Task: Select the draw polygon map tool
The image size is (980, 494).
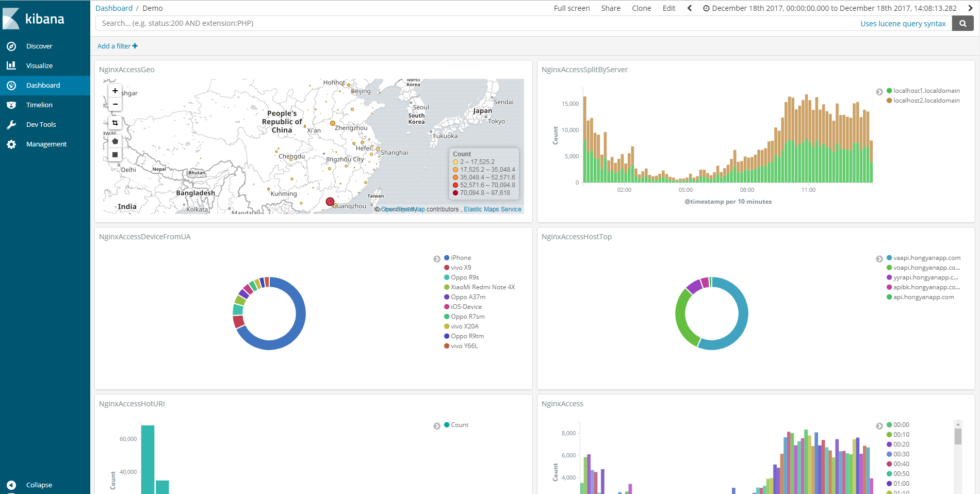Action: click(115, 141)
